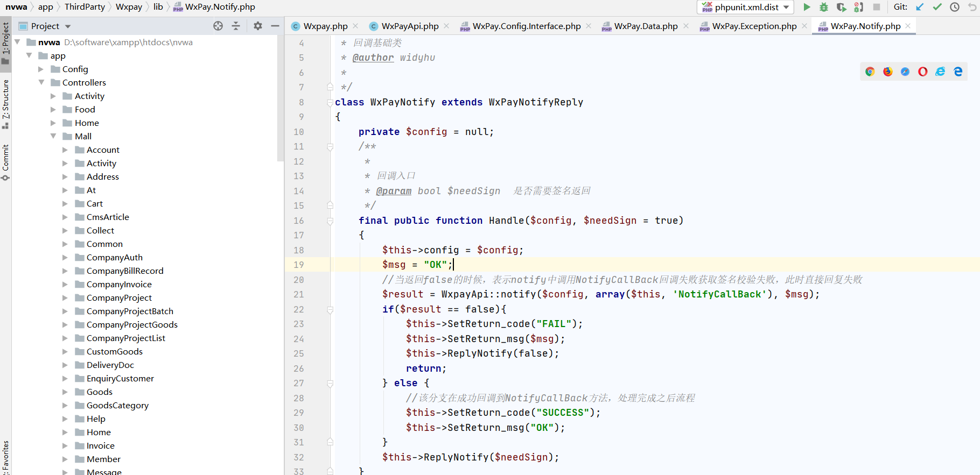Revert changes using rollback arrow
Image resolution: width=980 pixels, height=475 pixels.
[972, 7]
